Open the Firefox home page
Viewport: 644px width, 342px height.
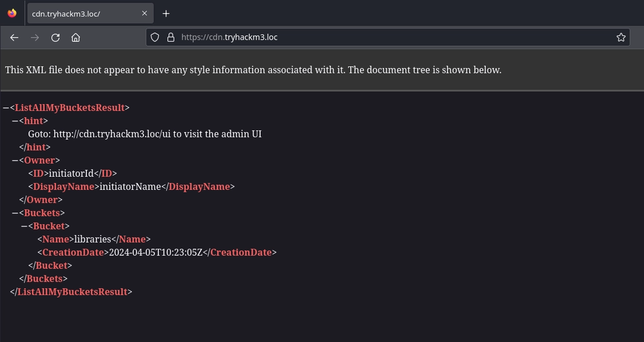point(75,38)
